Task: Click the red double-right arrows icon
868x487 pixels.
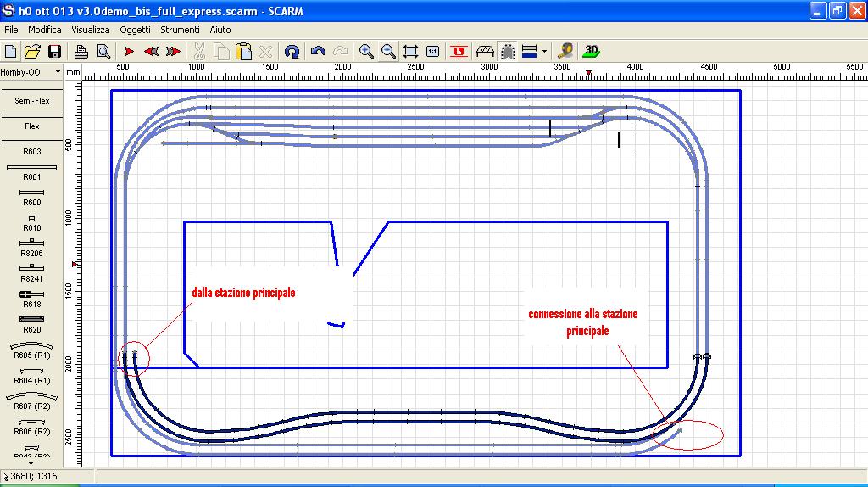Action: [x=173, y=52]
